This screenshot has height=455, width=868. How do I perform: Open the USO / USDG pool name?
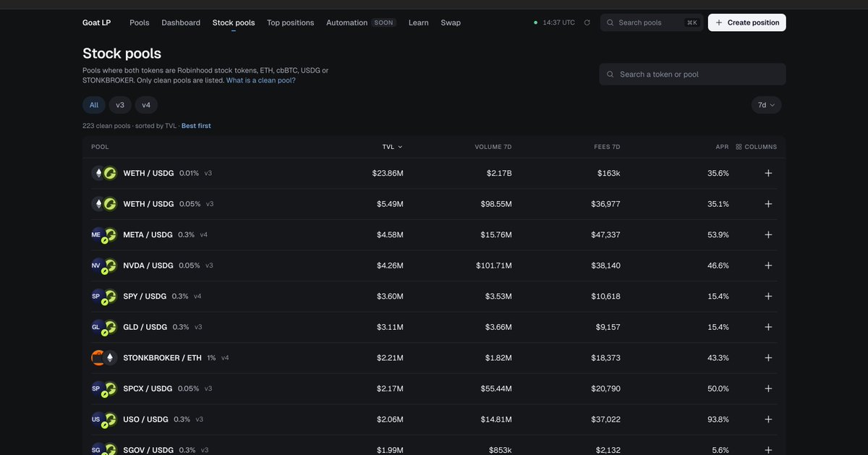(146, 420)
